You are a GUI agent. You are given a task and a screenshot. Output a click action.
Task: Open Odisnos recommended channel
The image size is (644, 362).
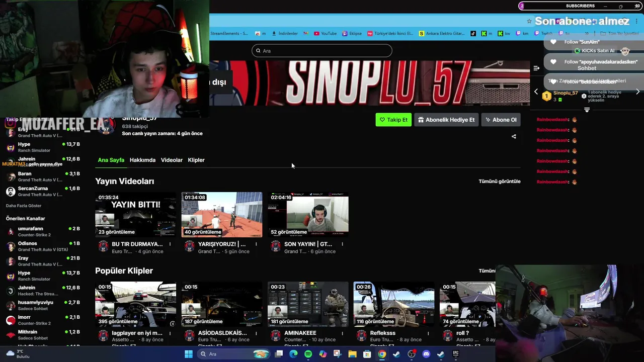(x=43, y=246)
